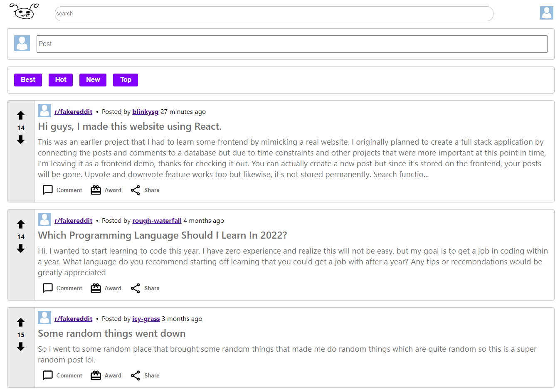The height and width of the screenshot is (392, 560).
Task: Share the programming language post
Action: coord(145,288)
